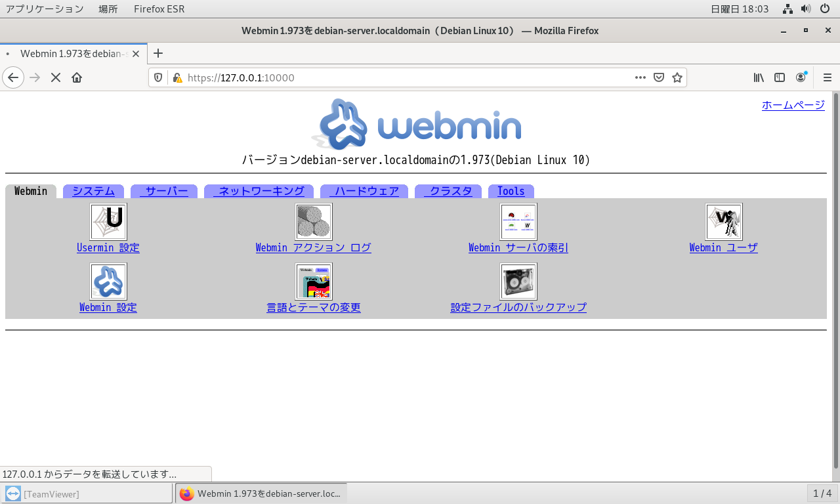Open the 1 / 4 workspace switcher

[822, 493]
